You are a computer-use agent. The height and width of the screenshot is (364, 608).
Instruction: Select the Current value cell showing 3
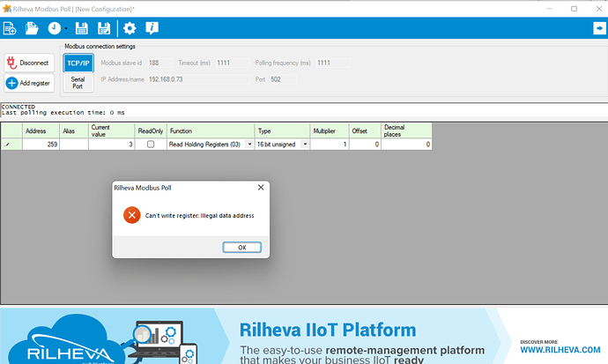(x=112, y=145)
